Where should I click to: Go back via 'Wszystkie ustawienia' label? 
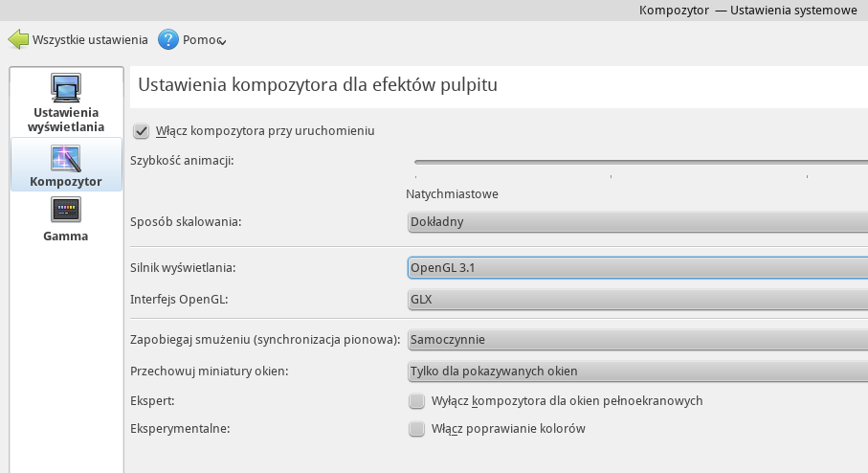(90, 40)
